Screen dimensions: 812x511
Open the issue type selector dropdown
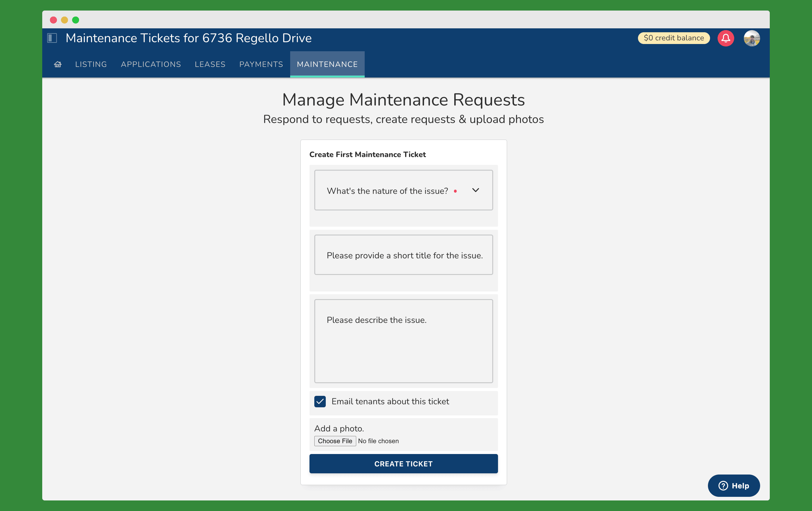403,190
